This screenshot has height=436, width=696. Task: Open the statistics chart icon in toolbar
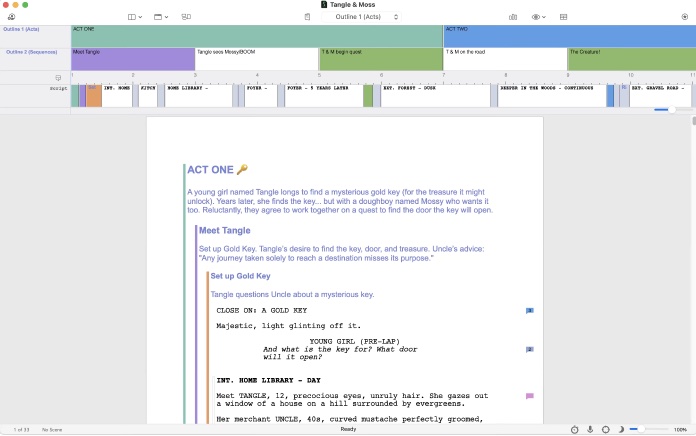click(513, 17)
